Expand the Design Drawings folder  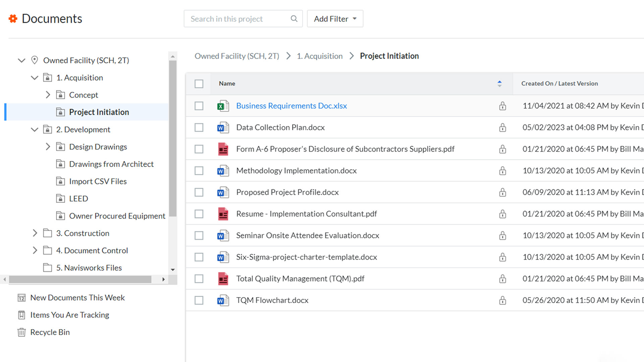click(x=48, y=146)
